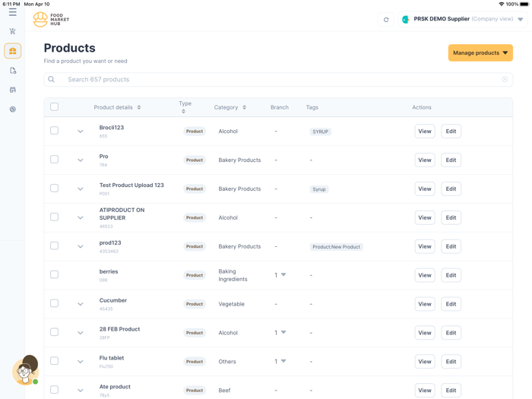Select the Products sidebar icon
This screenshot has height=399, width=532.
tap(13, 51)
